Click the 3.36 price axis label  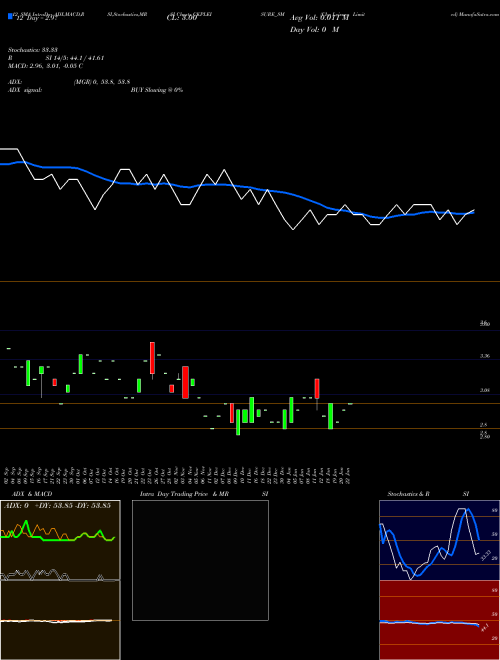click(x=485, y=356)
